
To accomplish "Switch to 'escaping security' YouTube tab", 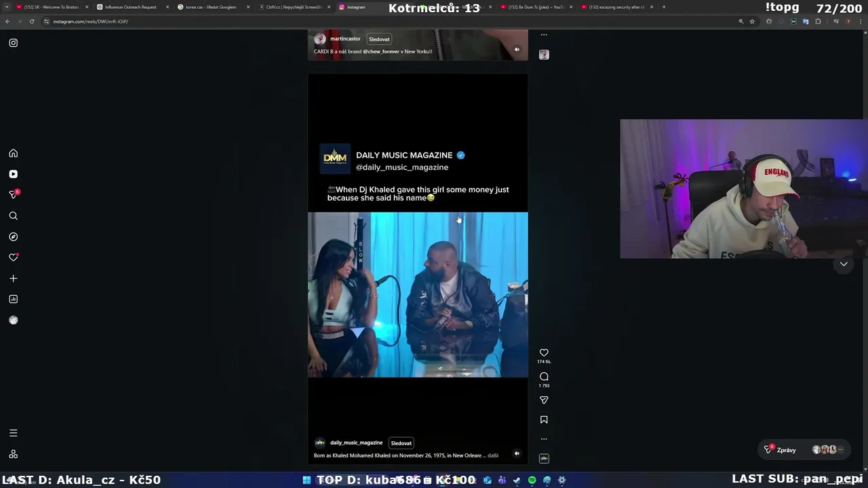I will [x=616, y=7].
